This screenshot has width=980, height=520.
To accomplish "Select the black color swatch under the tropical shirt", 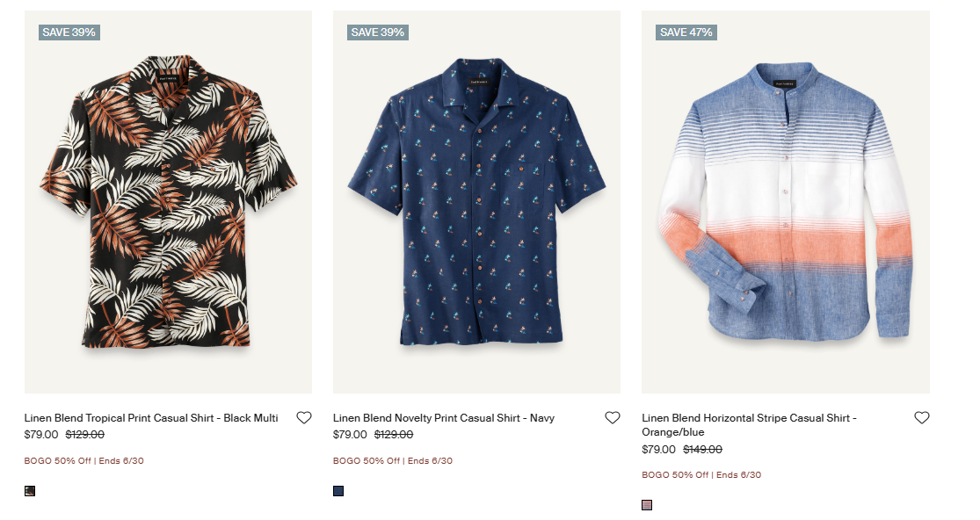I will click(30, 491).
